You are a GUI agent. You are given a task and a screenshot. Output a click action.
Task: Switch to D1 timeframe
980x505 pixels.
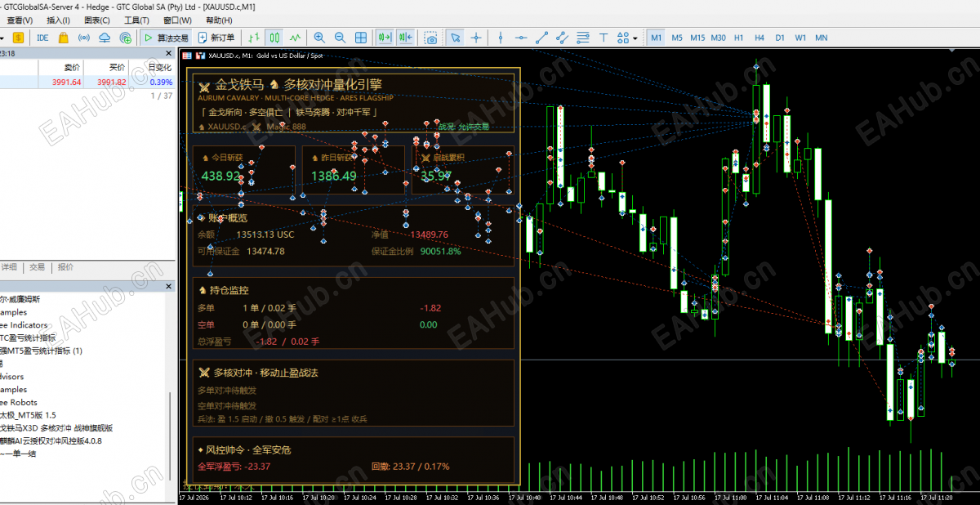tap(780, 38)
